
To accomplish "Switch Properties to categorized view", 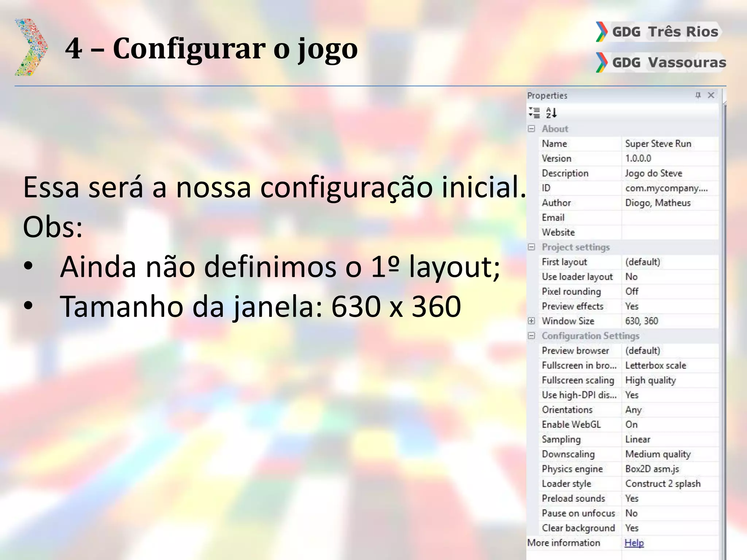I will point(534,113).
